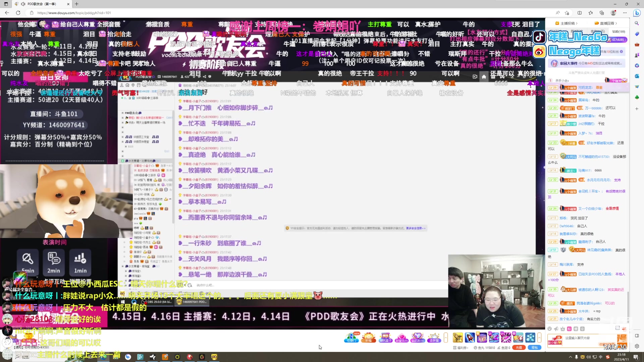The height and width of the screenshot is (362, 644).
Task: Open tab actions menu button
Action: 6,4
